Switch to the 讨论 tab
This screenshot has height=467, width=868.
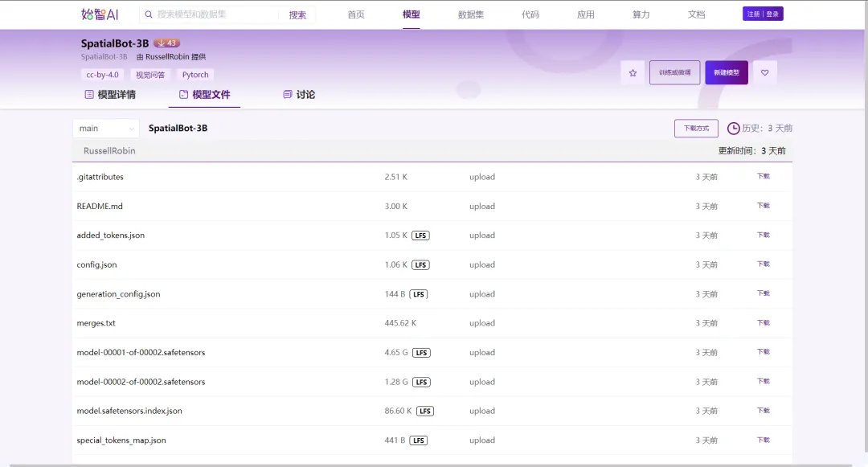click(299, 95)
